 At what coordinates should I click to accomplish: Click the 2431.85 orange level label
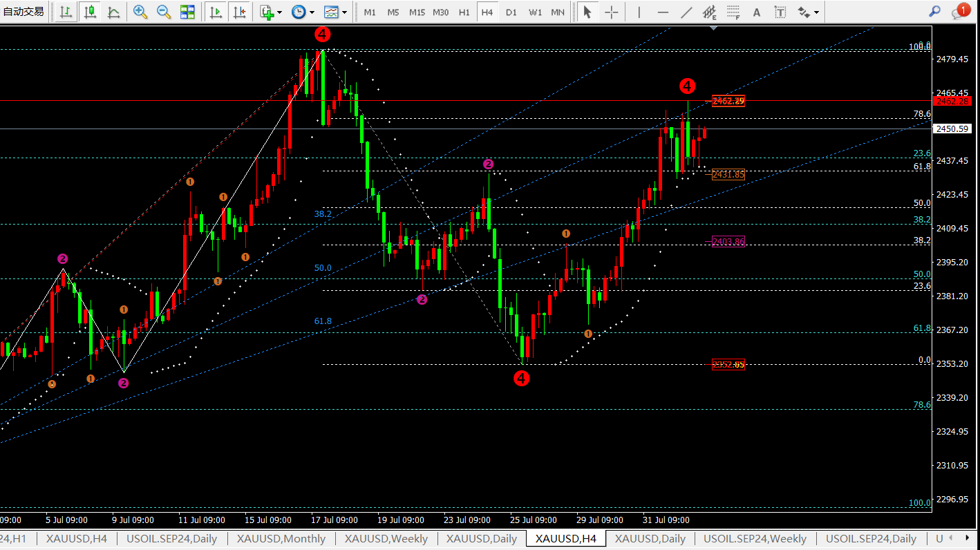(728, 175)
